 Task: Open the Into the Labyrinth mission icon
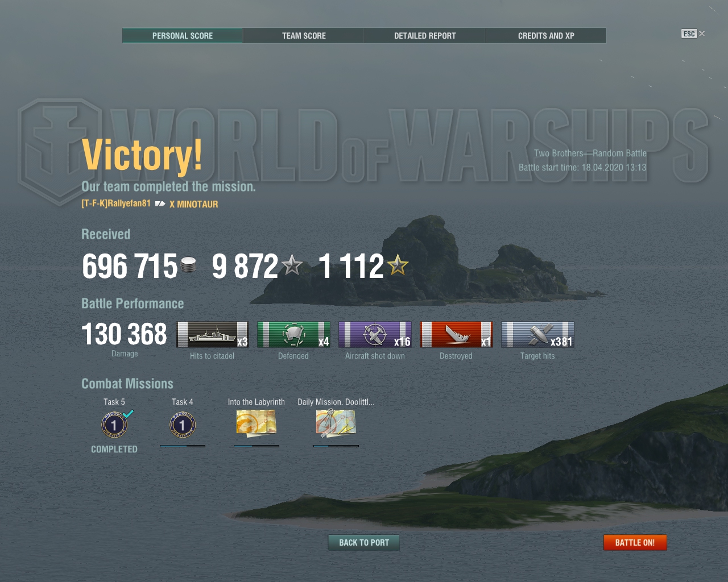click(257, 423)
